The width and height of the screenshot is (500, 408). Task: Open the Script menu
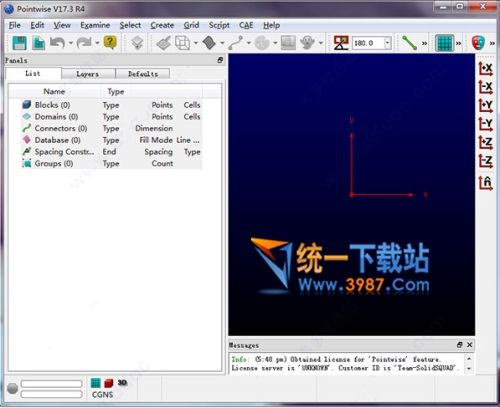pos(219,25)
